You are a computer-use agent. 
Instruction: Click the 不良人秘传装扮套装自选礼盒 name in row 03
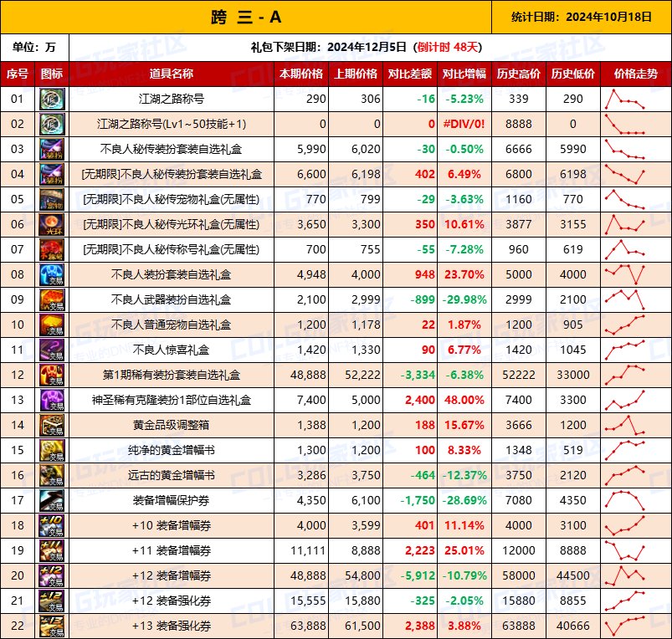(x=172, y=149)
